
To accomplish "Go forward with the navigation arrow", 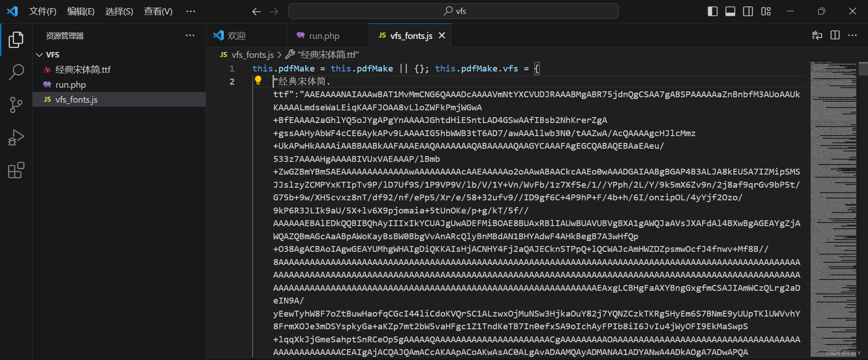I will pyautogui.click(x=274, y=11).
